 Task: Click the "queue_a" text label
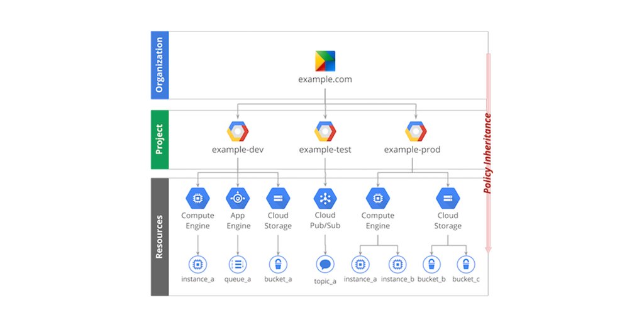(238, 279)
